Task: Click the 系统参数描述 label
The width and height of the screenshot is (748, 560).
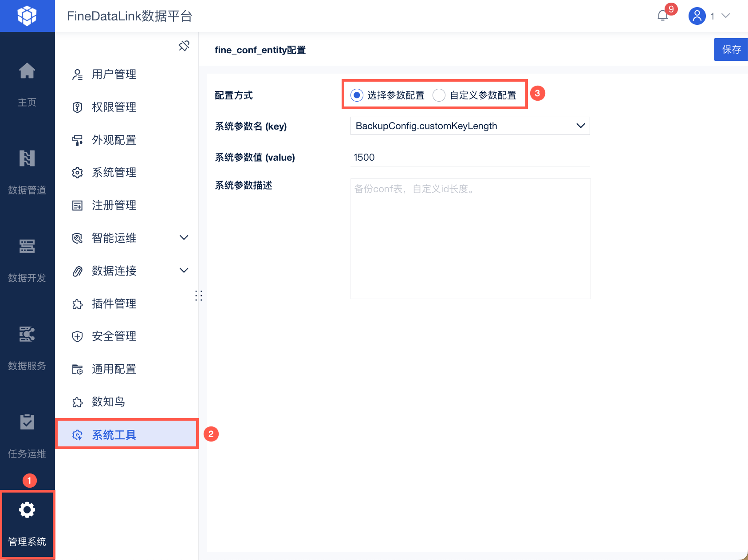Action: click(244, 185)
